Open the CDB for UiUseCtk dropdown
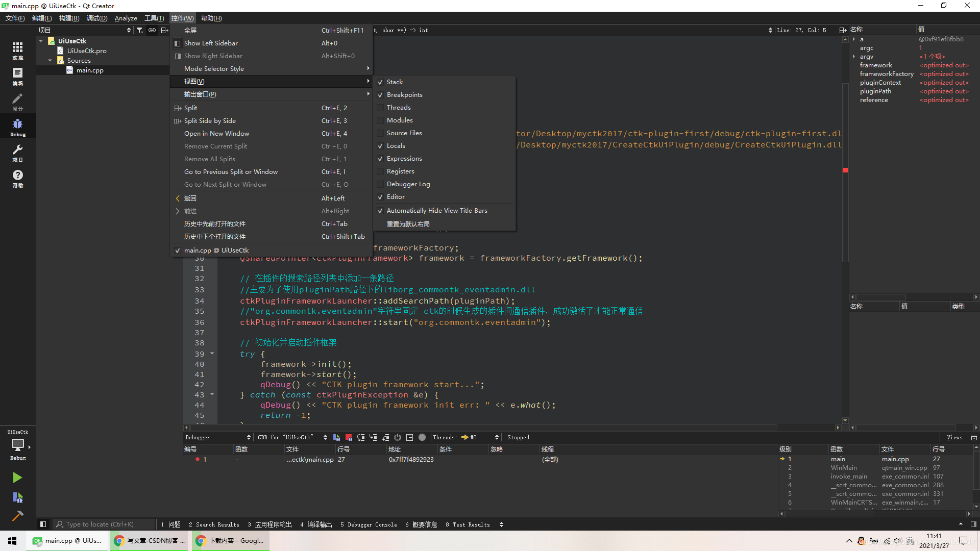980x551 pixels. (x=292, y=437)
